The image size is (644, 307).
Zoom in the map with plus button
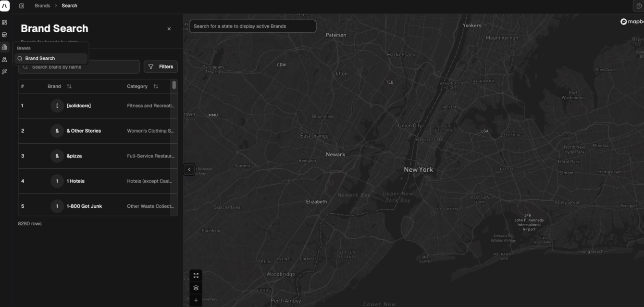(196, 300)
